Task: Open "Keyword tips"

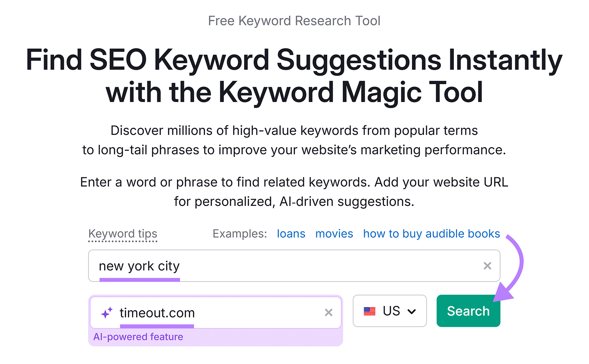Action: point(123,233)
